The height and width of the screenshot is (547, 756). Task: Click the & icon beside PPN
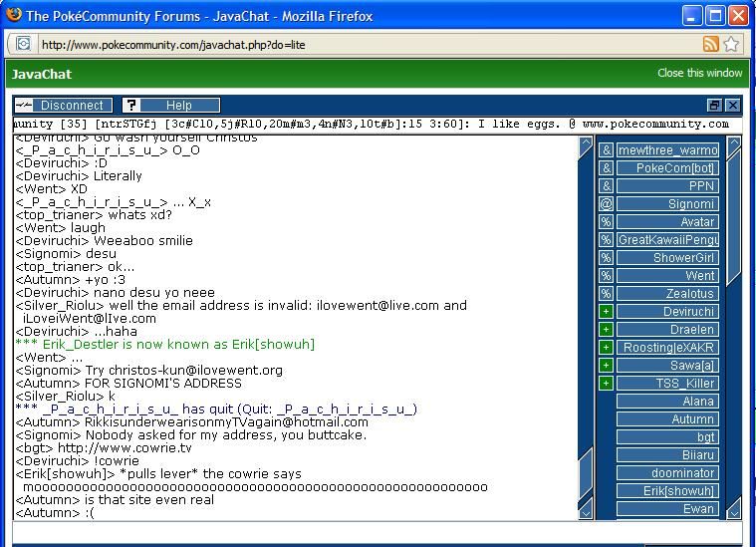[x=606, y=185]
